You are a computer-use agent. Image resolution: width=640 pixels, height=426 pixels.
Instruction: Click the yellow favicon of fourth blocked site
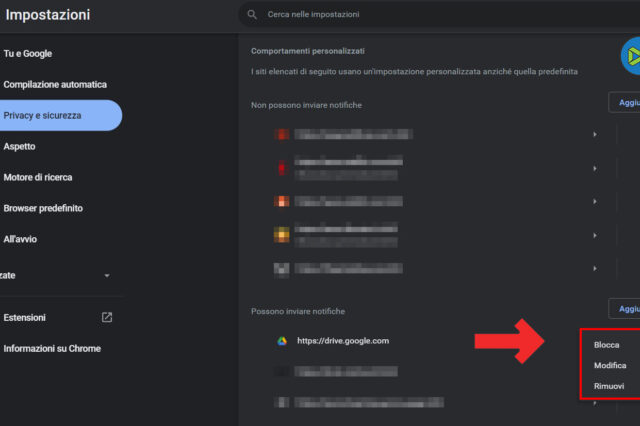pos(282,235)
